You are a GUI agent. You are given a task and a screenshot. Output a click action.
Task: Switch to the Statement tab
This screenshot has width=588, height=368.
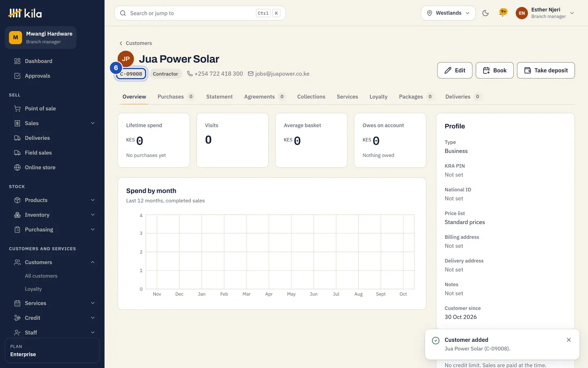click(219, 97)
